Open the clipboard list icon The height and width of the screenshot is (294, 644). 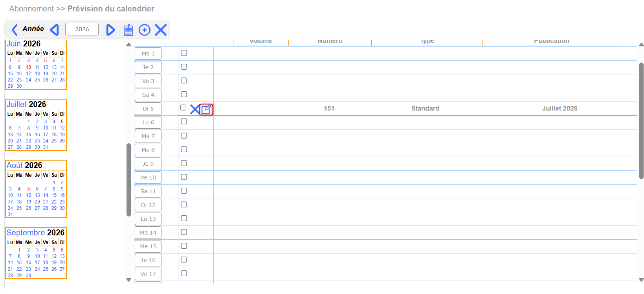point(128,30)
